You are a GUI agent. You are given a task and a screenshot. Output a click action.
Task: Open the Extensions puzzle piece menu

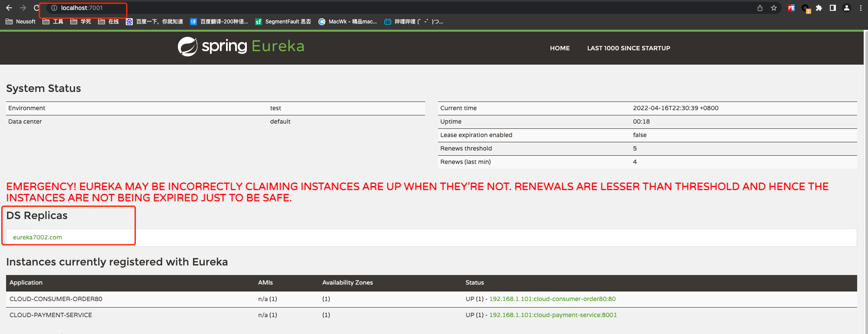pos(819,8)
